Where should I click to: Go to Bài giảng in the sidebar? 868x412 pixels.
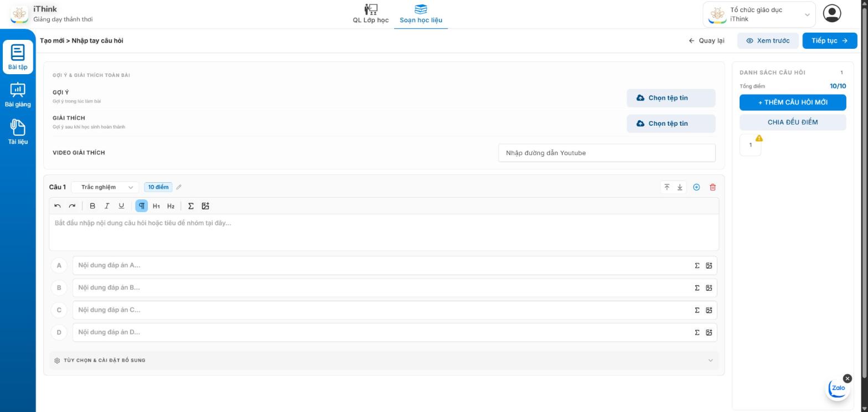[x=18, y=95]
